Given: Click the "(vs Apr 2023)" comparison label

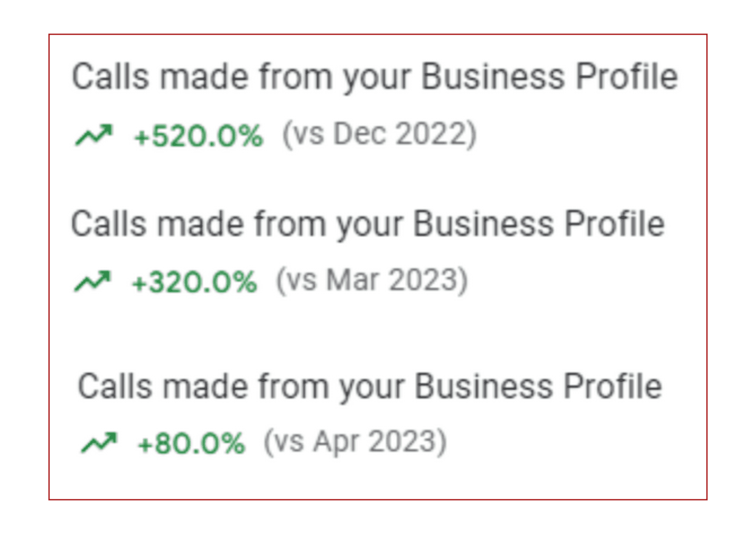Looking at the screenshot, I should point(355,442).
